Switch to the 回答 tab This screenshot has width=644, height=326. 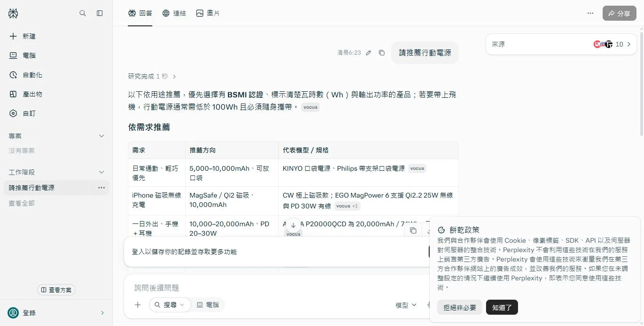click(x=140, y=13)
